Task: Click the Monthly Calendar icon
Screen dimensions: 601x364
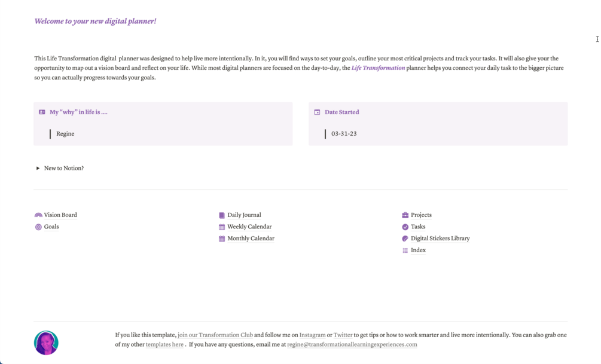Action: pyautogui.click(x=222, y=238)
